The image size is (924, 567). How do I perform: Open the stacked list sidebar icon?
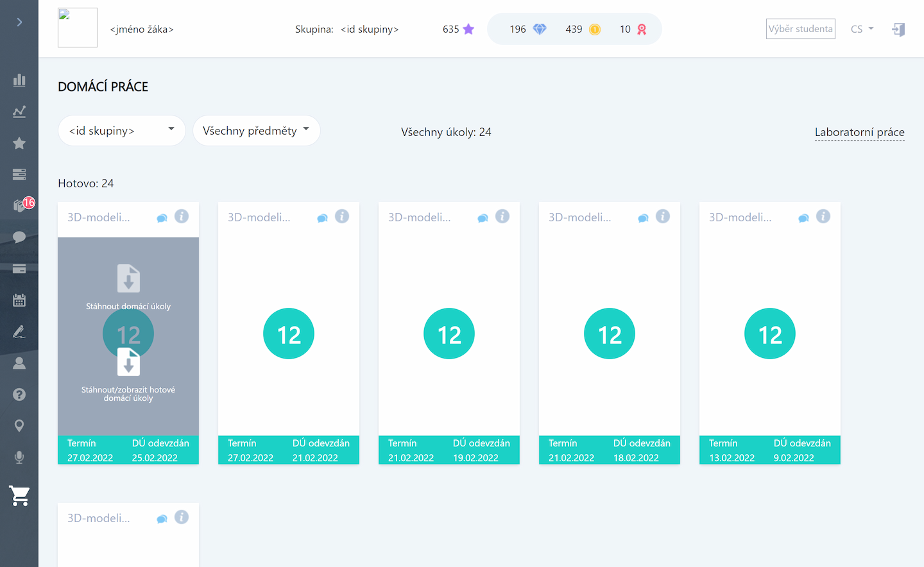(19, 174)
